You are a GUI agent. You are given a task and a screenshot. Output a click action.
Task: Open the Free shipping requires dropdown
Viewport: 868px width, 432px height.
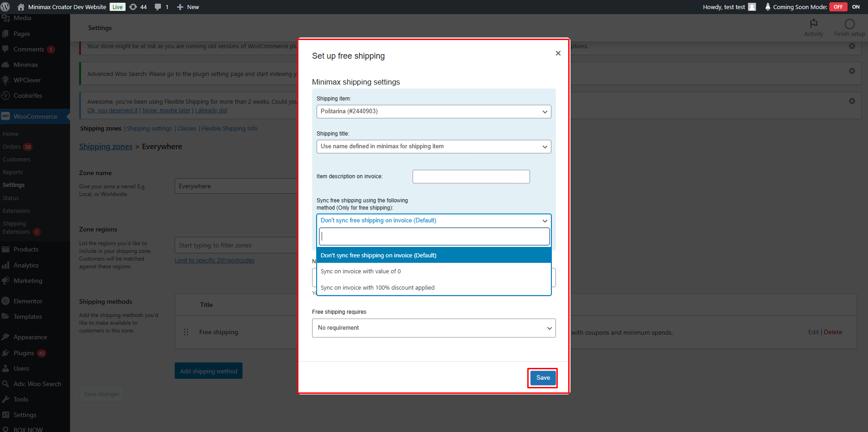tap(434, 328)
